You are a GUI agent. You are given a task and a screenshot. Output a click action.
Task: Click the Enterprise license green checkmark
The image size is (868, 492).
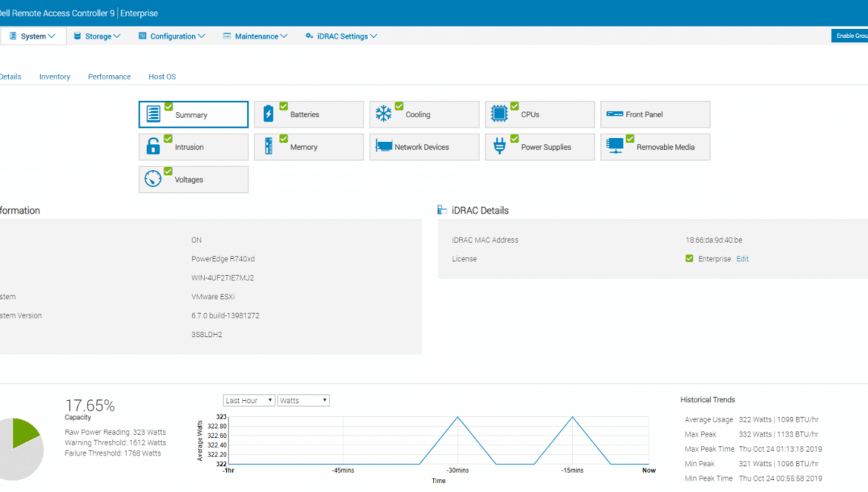tap(689, 258)
